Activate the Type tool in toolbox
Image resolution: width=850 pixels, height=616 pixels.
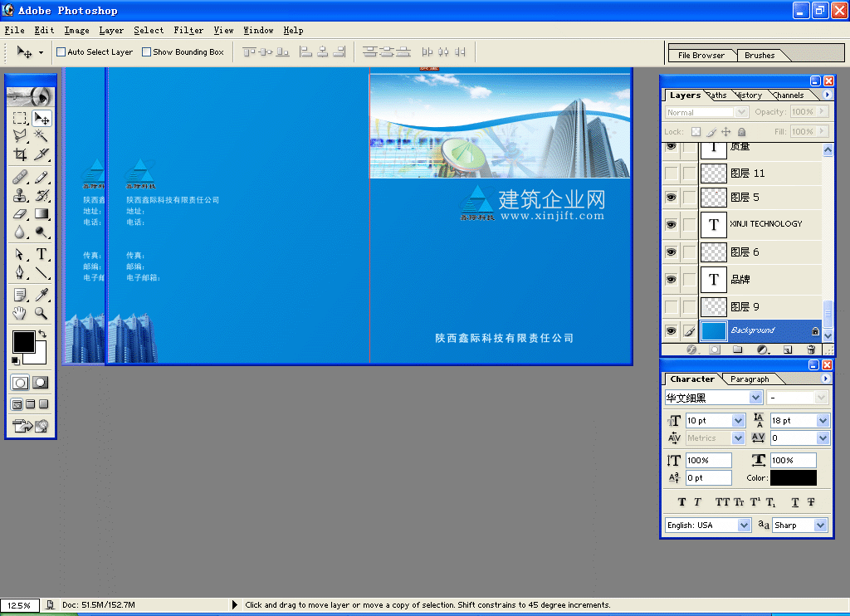(x=42, y=254)
